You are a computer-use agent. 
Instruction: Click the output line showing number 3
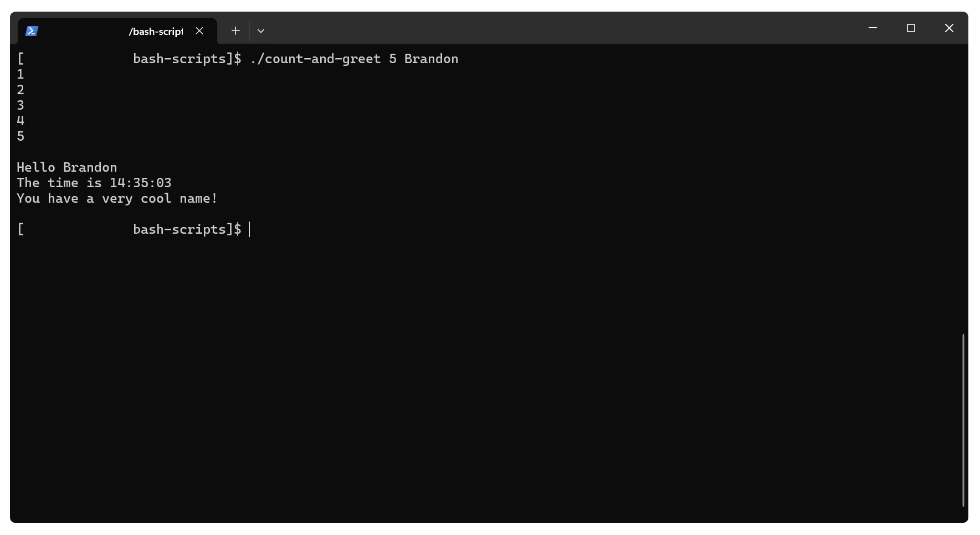pyautogui.click(x=20, y=106)
